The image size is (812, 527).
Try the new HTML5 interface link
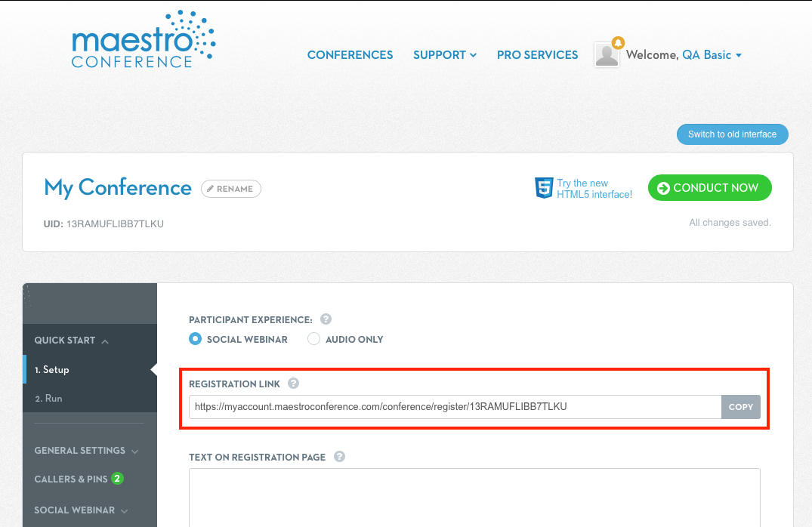click(594, 189)
